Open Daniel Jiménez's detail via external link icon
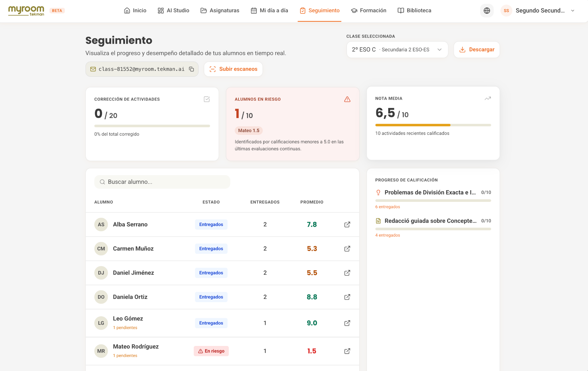This screenshot has width=588, height=371. (x=347, y=273)
